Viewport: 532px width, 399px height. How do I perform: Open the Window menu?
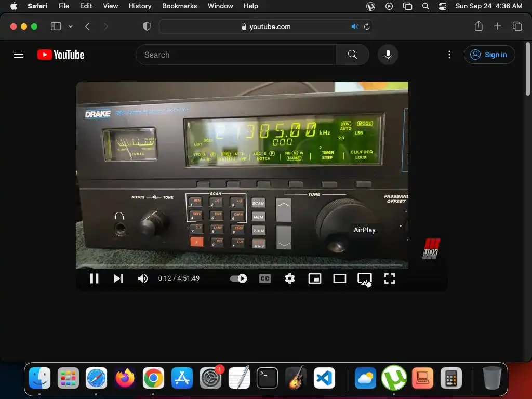coord(220,6)
